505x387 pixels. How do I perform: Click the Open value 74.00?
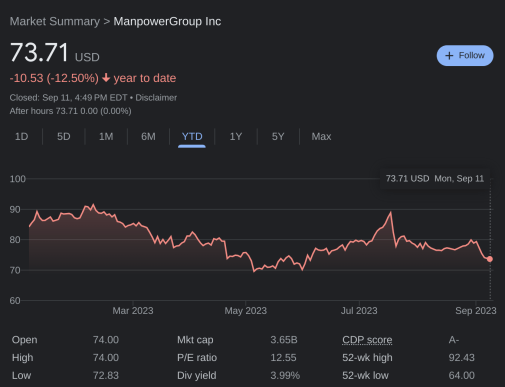pos(106,340)
